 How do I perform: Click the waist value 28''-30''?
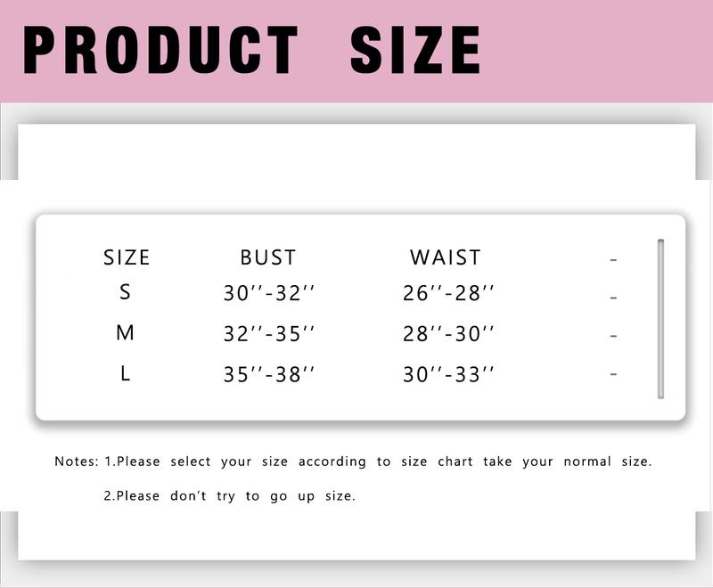click(448, 334)
